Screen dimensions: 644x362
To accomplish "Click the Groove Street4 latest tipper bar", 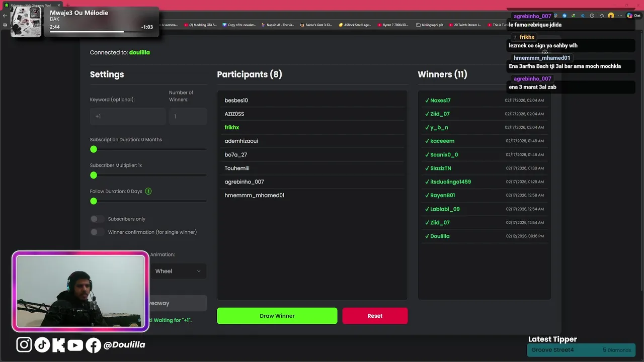I will (581, 350).
